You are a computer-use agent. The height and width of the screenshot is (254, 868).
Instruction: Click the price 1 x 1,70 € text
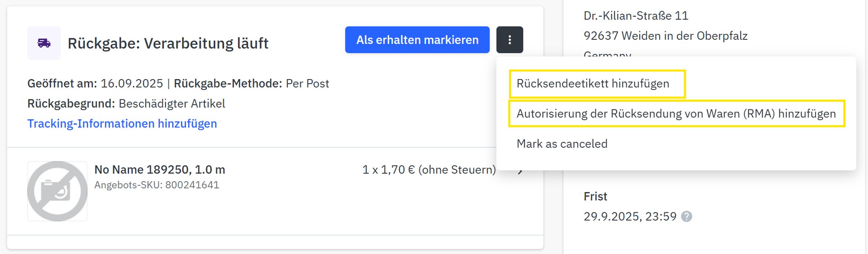point(429,169)
